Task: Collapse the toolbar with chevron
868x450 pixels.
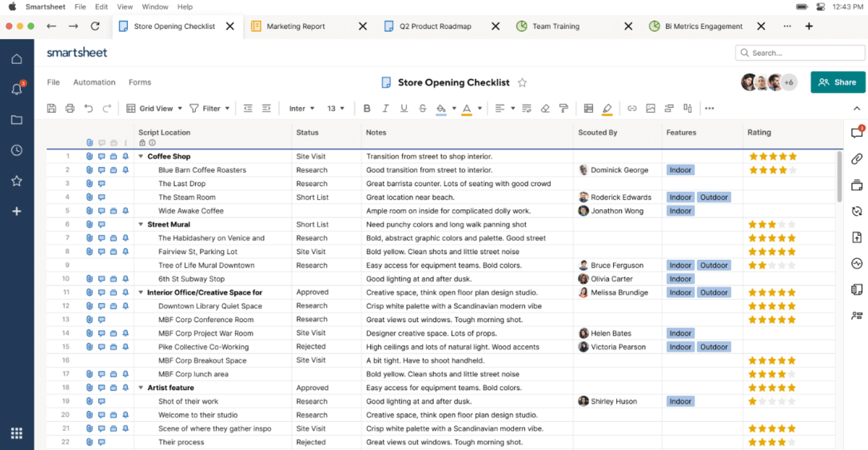Action: pyautogui.click(x=857, y=109)
